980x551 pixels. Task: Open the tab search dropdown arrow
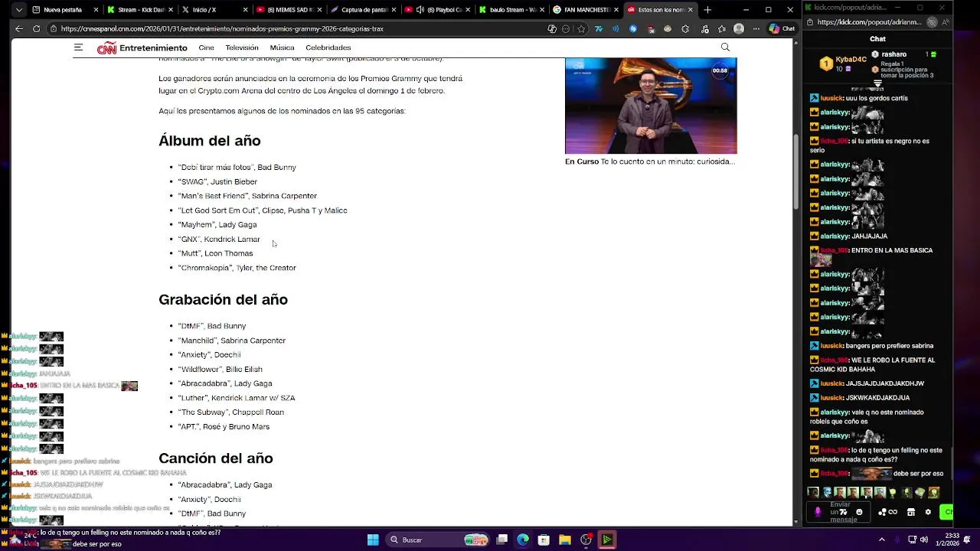[x=18, y=10]
